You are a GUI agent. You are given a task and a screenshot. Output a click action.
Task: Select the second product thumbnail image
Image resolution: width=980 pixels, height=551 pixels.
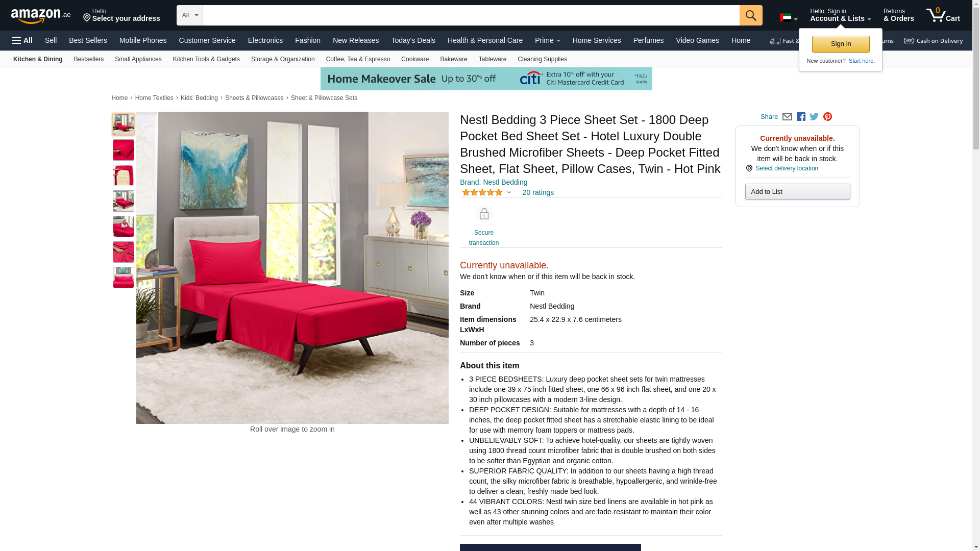pyautogui.click(x=124, y=150)
